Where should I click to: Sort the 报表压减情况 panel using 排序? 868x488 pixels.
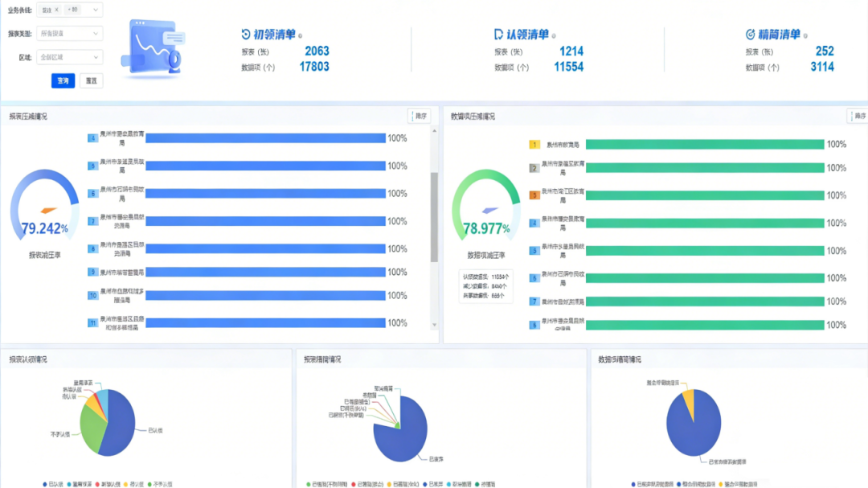[x=419, y=117]
